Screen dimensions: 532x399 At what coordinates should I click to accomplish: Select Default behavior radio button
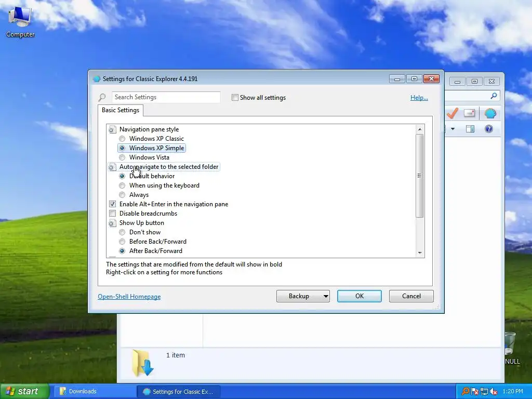[122, 176]
